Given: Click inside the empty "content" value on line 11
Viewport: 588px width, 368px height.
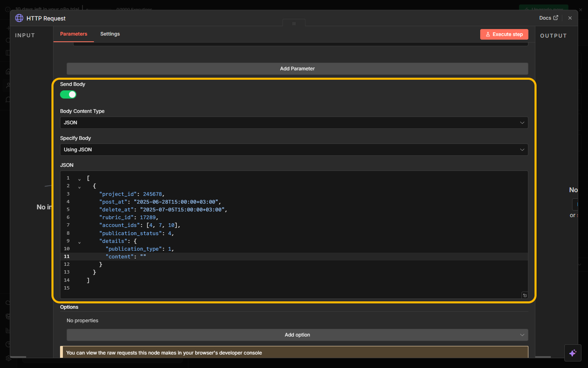Looking at the screenshot, I should pos(143,257).
